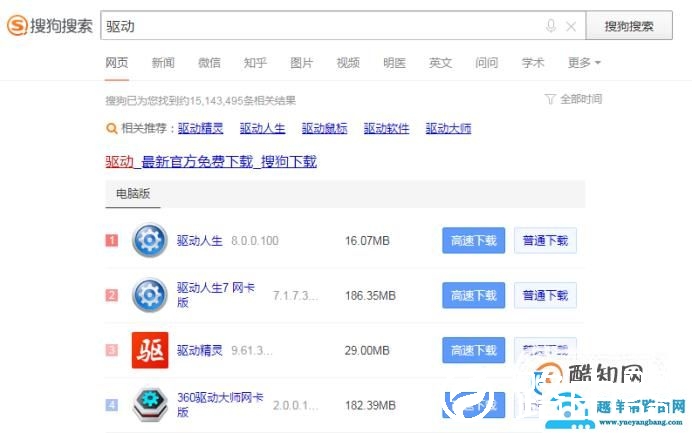
Task: Open related suggestion 驱动人生
Action: (x=263, y=128)
